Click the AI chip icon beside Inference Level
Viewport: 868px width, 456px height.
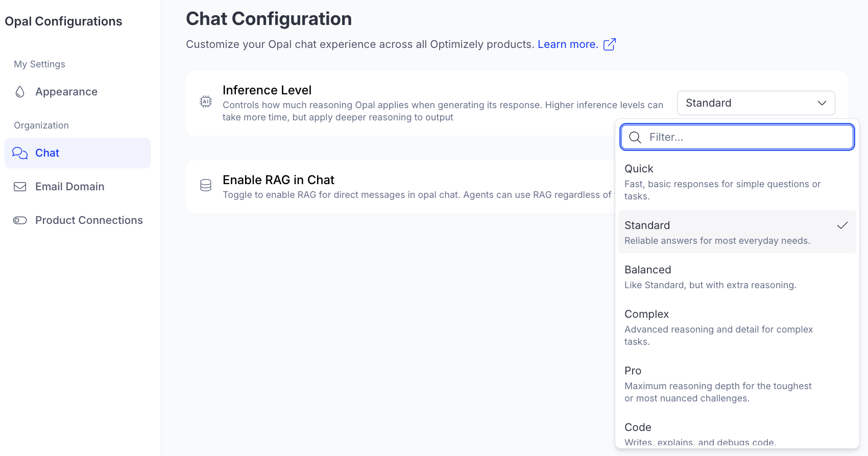tap(206, 102)
